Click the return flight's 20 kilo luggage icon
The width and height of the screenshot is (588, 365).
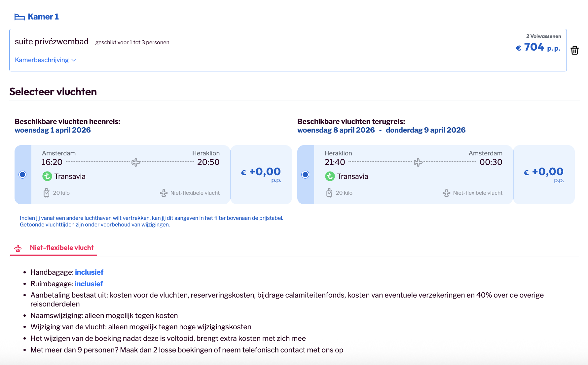[329, 193]
